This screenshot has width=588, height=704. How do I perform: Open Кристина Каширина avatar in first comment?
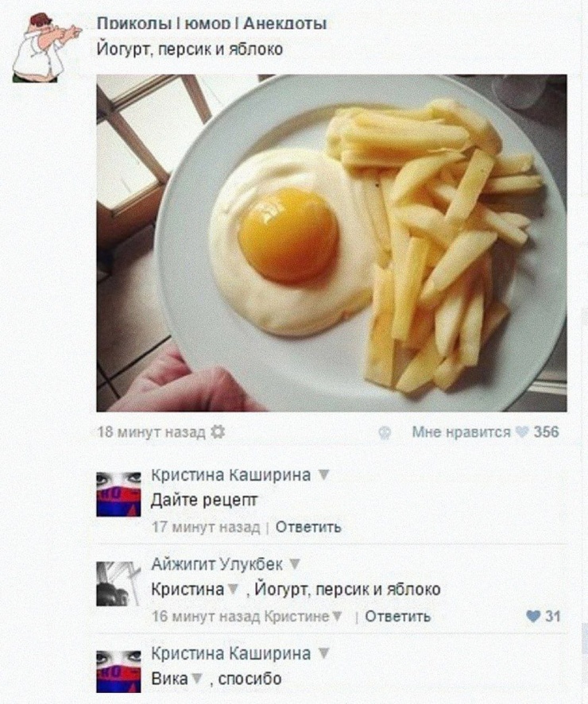pos(118,494)
